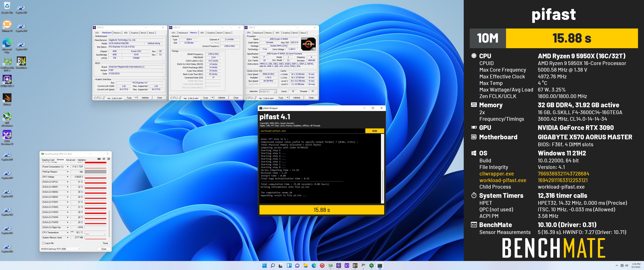The image size is (644, 270).
Task: Select the EVGA Precision X1 desktop shortcut
Action: point(7,137)
